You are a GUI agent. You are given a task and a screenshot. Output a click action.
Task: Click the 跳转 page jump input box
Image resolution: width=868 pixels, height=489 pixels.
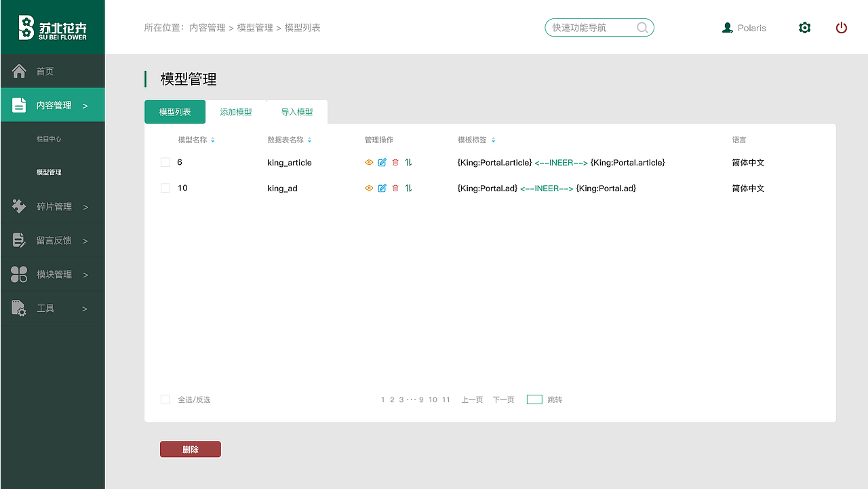point(535,399)
